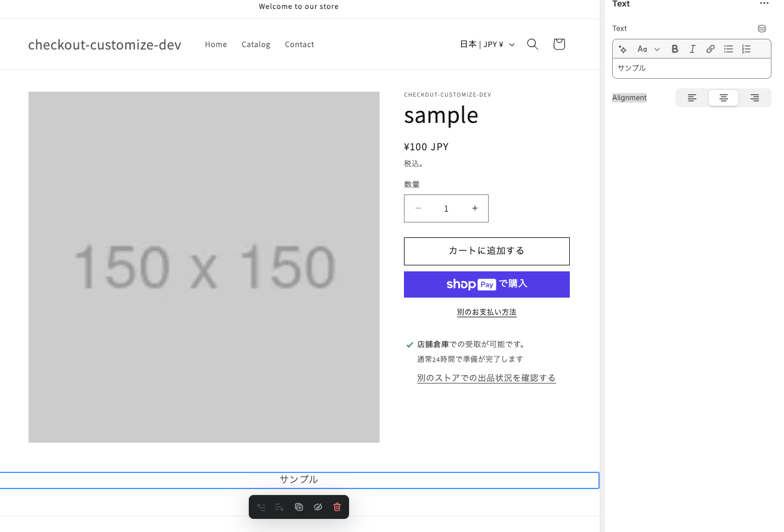Hide the selected サンプル block

pos(318,507)
